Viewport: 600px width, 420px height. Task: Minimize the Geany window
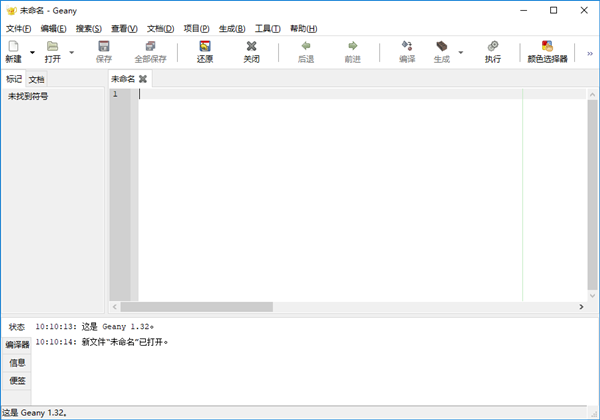[524, 10]
